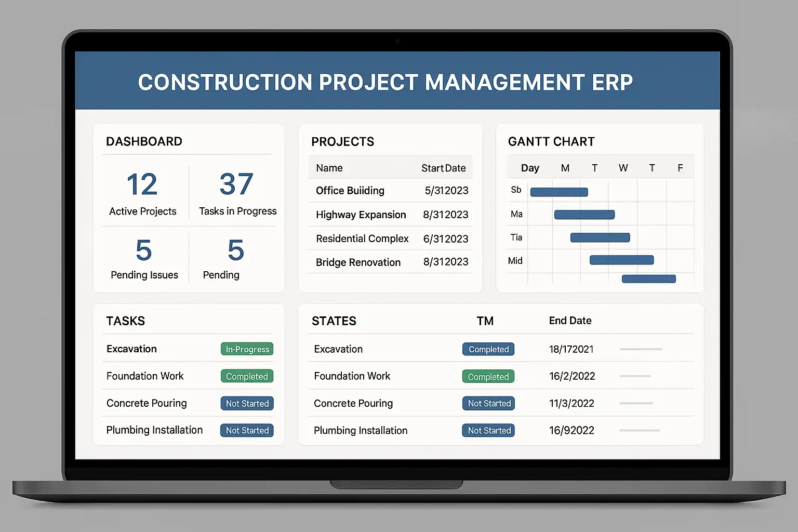This screenshot has width=798, height=532.
Task: Click Not Started badge for Plumbing Installation task
Action: pyautogui.click(x=247, y=430)
